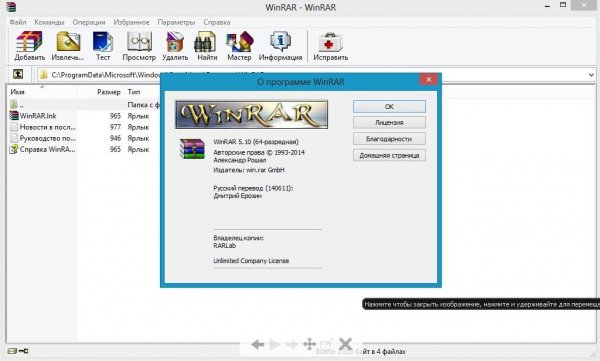
Task: Click the Благодарности button
Action: [389, 139]
